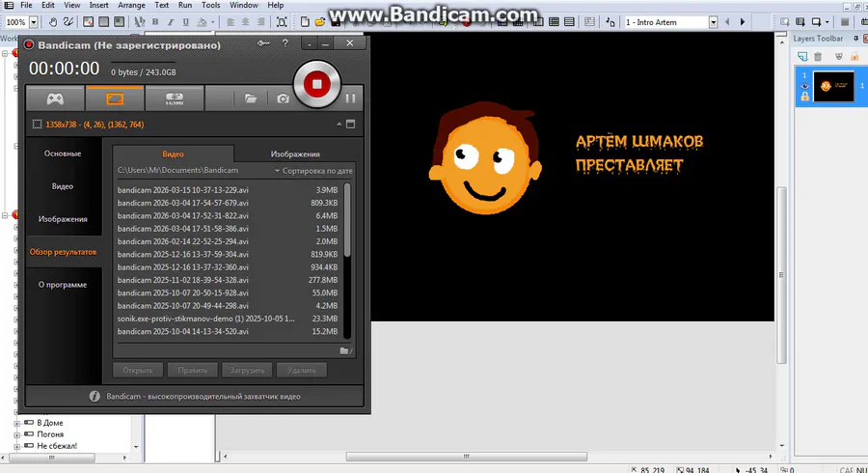868x473 pixels.
Task: Open Bandicam help question mark
Action: coord(285,43)
